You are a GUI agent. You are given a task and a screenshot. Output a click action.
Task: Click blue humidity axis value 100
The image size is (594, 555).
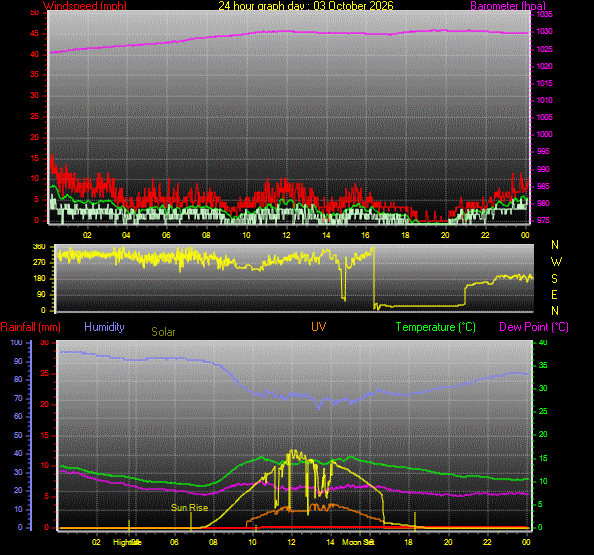pyautogui.click(x=16, y=342)
